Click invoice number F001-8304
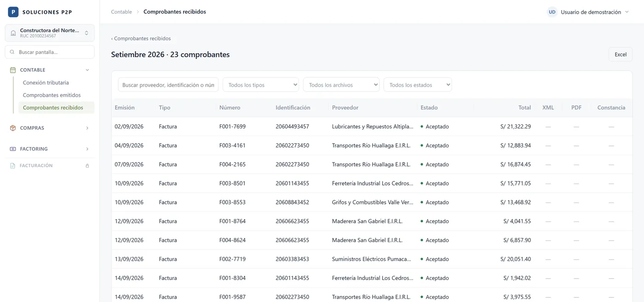644x302 pixels. pos(232,278)
